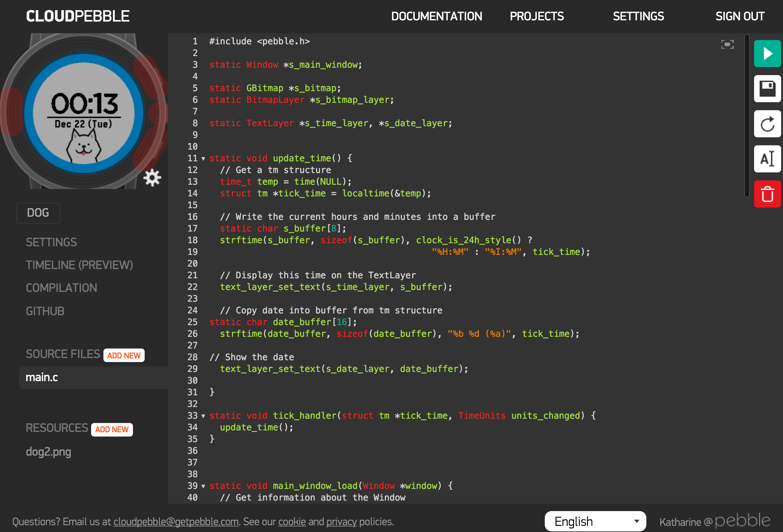Open main.c source file
The width and height of the screenshot is (783, 532).
[x=94, y=377]
